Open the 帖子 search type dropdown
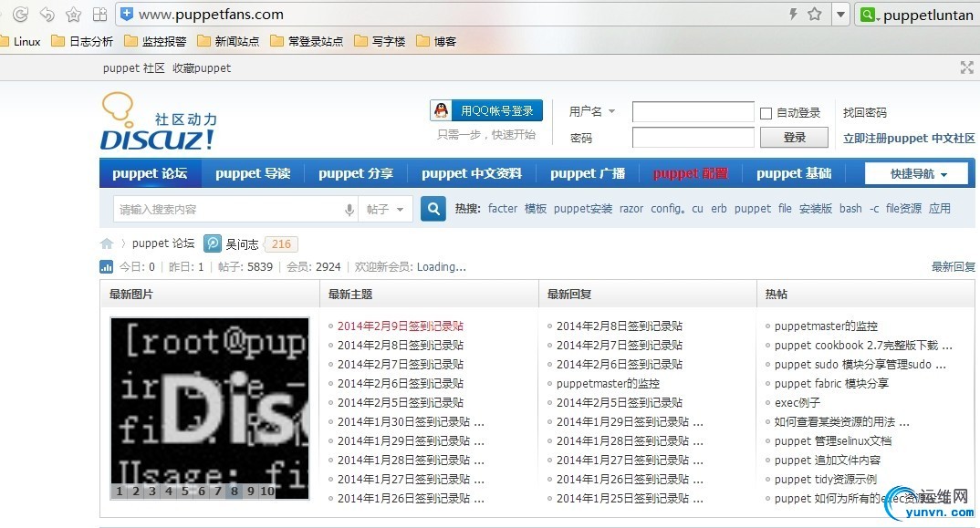This screenshot has height=528, width=980. coord(385,210)
